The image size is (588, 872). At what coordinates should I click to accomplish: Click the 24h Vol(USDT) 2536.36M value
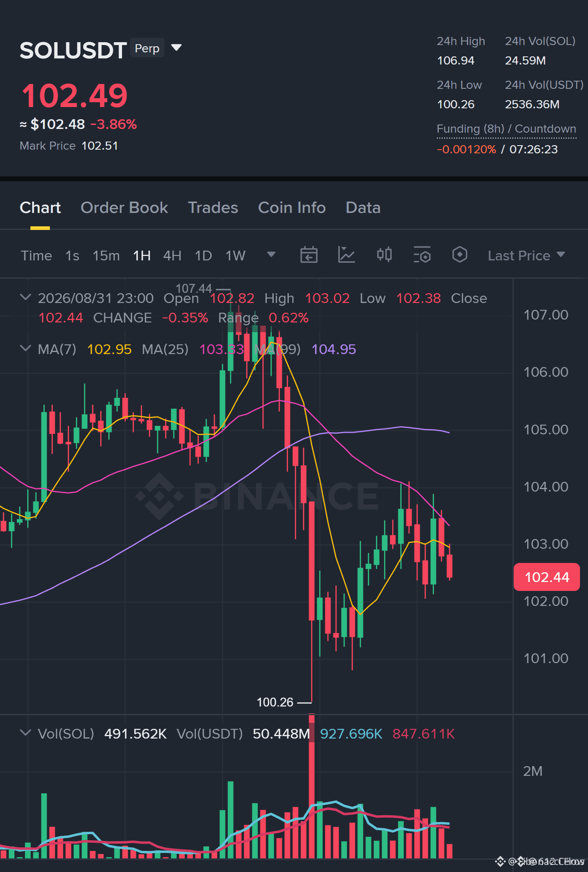532,104
